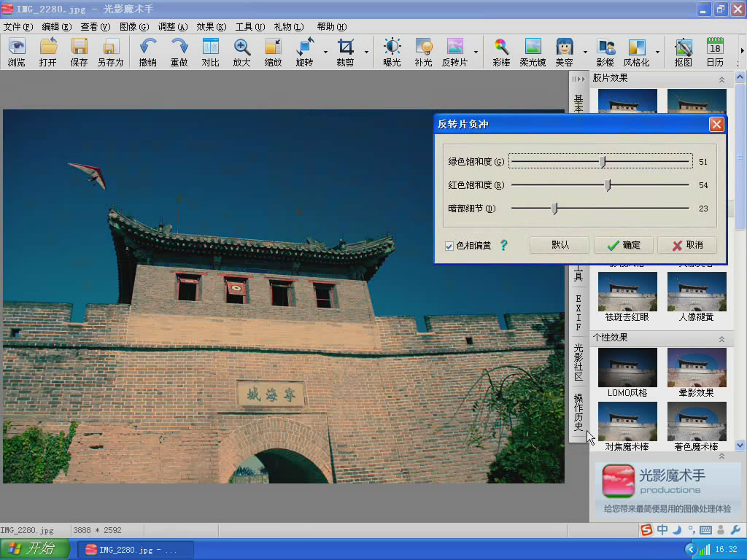Select the 放大 zoom-in tool

[x=241, y=52]
